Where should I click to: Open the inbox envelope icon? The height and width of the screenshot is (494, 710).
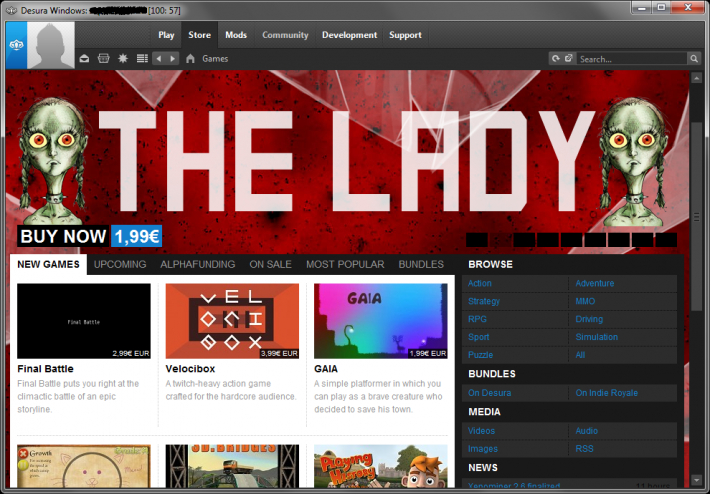click(x=84, y=58)
